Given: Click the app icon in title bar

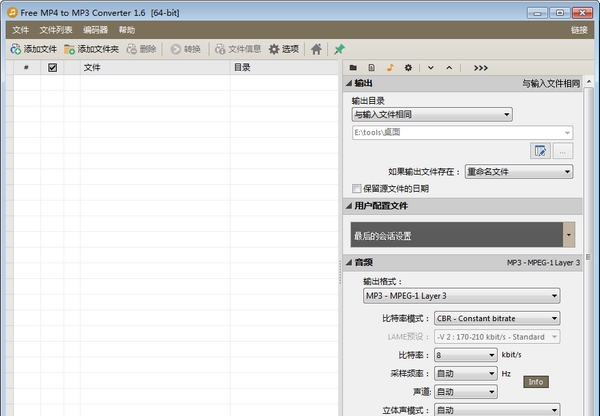Looking at the screenshot, I should pyautogui.click(x=12, y=12).
